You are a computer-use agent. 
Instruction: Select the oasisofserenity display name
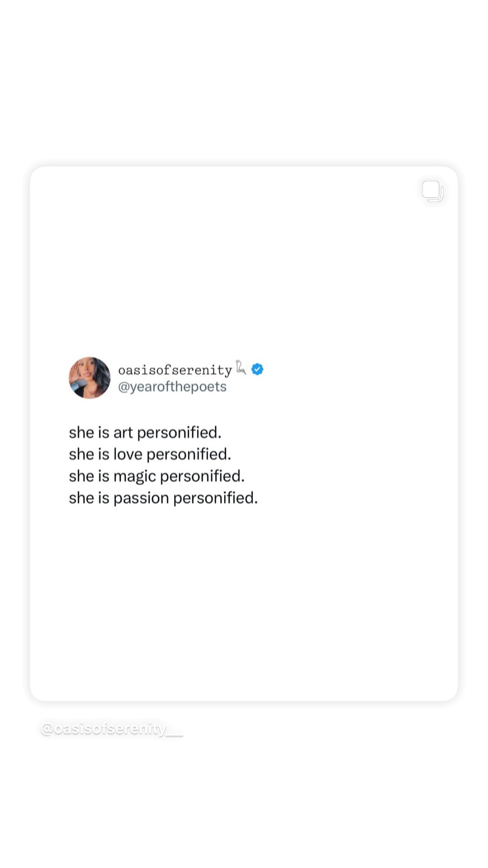point(175,370)
